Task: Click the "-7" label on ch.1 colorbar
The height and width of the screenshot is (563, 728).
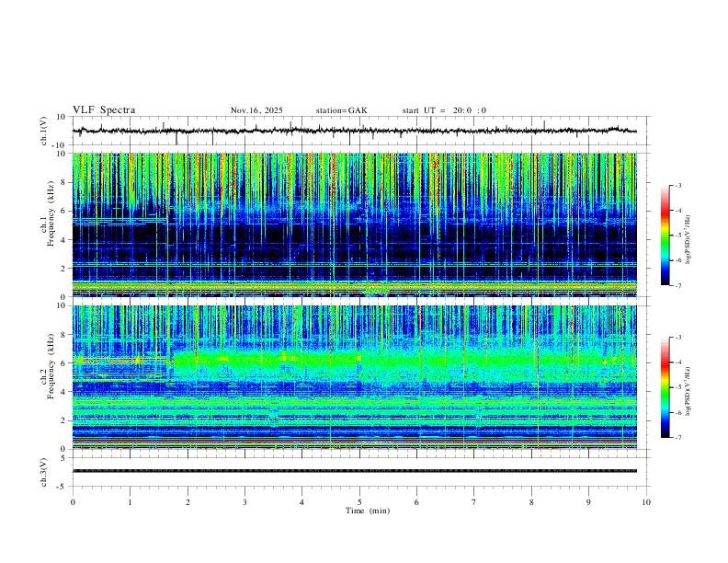Action: [677, 285]
